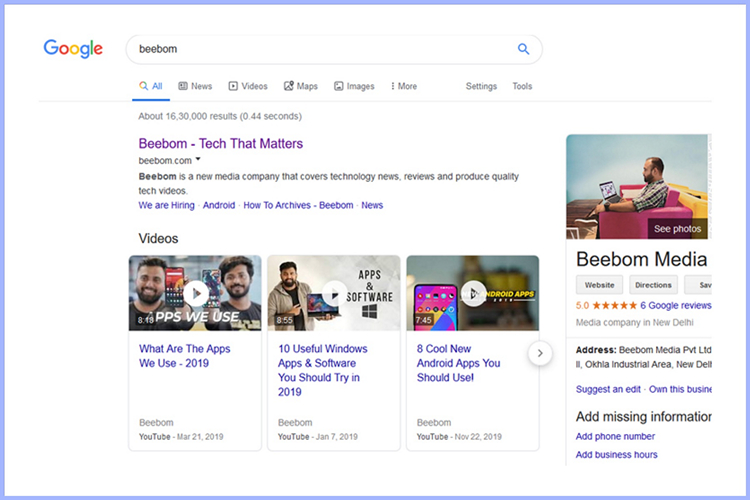
Task: Open What Are The Apps We Use - 2019
Action: pos(185,356)
